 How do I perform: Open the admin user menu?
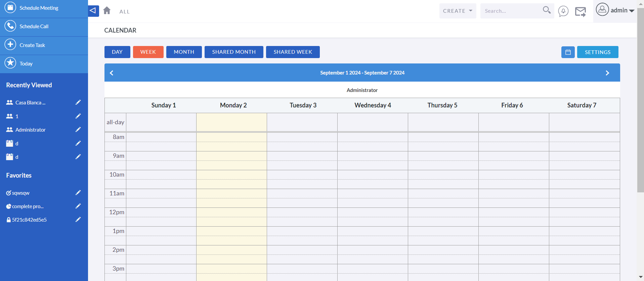(x=615, y=10)
